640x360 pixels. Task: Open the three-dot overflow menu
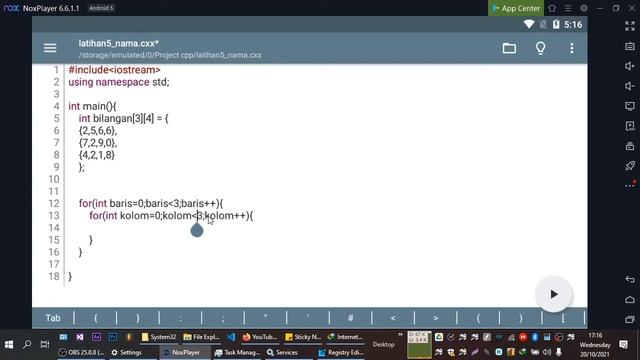tap(571, 48)
